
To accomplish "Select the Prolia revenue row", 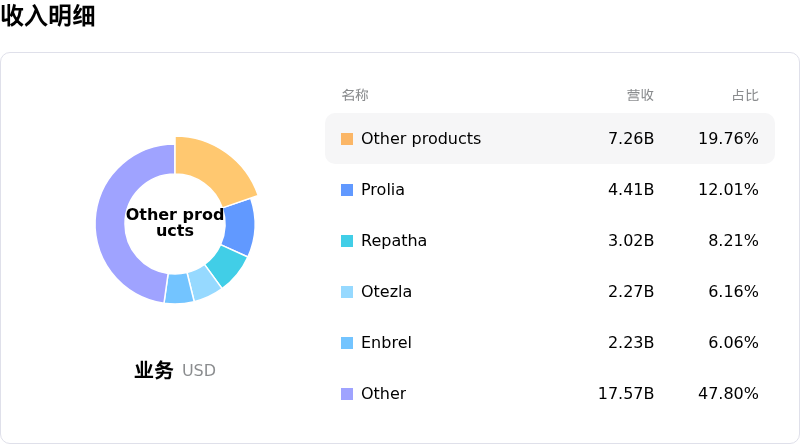I will [x=549, y=190].
